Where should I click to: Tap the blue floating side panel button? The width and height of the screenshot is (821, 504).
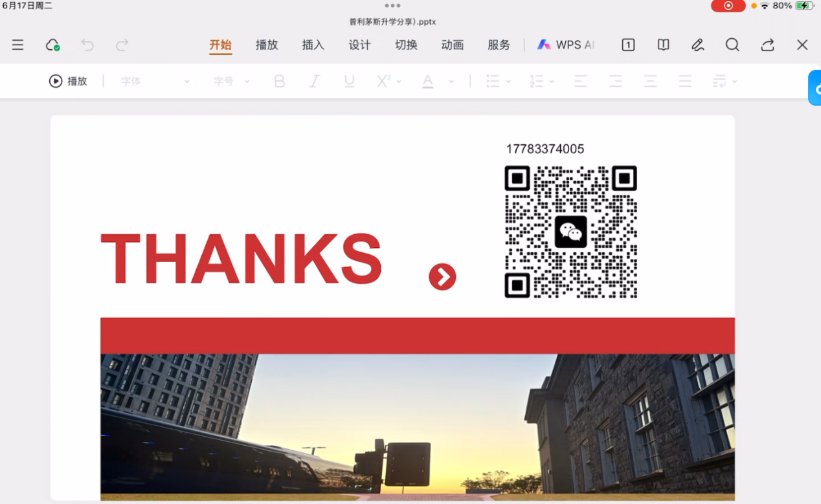(x=815, y=88)
